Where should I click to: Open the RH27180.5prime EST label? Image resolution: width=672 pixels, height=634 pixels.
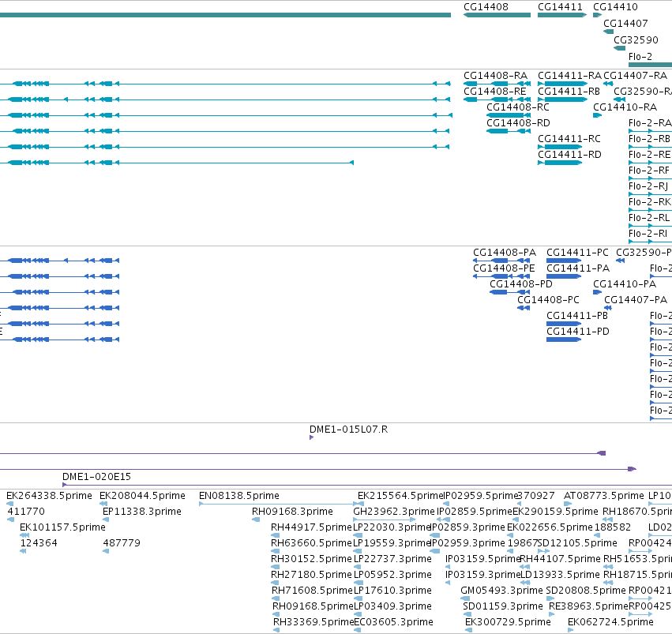[x=312, y=575]
